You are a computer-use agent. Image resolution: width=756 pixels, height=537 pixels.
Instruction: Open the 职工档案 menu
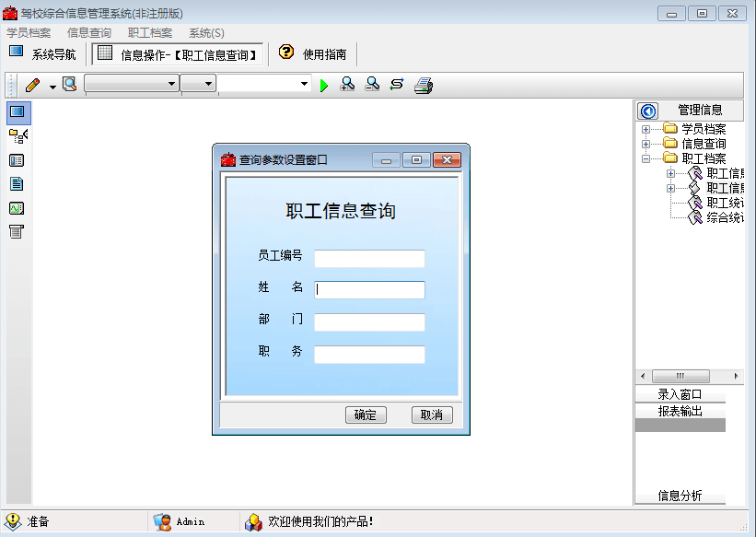149,32
